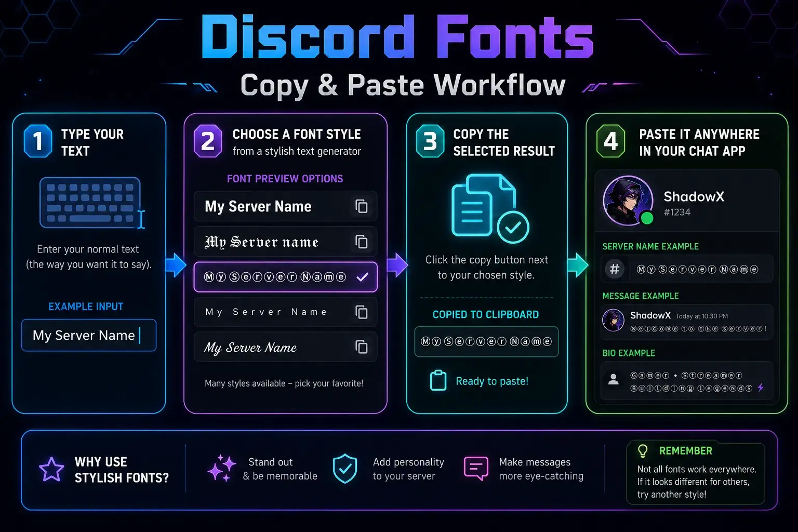The image size is (798, 532).
Task: Click the clipboard icon next to 'Ready to paste!'
Action: (x=438, y=381)
